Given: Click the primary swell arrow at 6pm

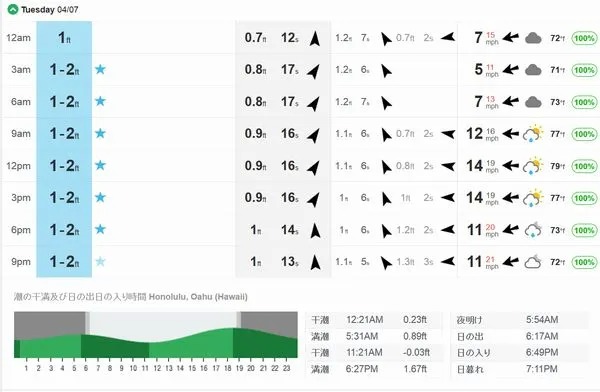Looking at the screenshot, I should tap(315, 230).
